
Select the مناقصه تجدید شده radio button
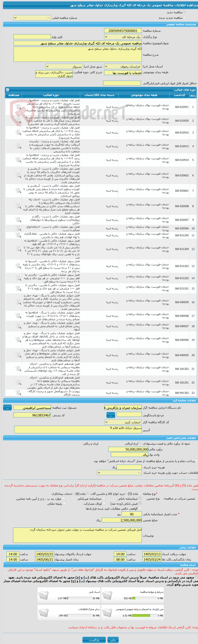pyautogui.click(x=185, y=17)
